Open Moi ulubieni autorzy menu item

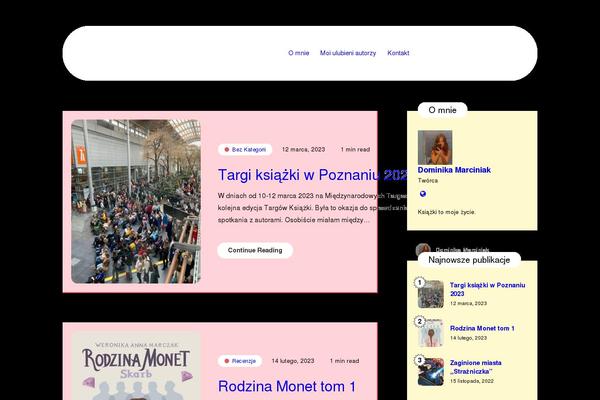pos(348,53)
